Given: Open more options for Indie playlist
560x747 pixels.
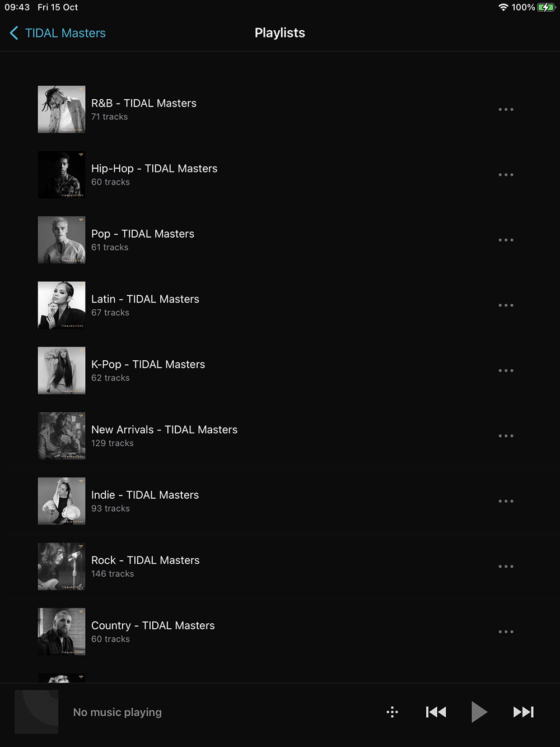Looking at the screenshot, I should point(506,501).
